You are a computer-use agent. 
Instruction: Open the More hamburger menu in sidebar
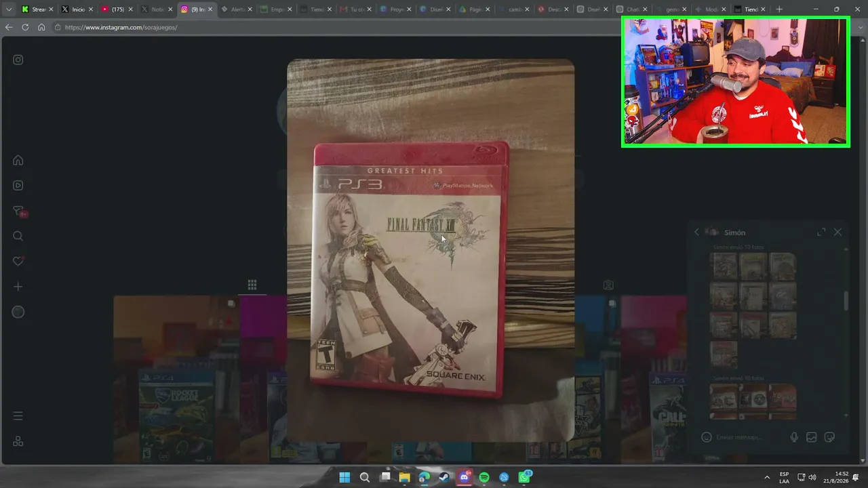coord(18,415)
